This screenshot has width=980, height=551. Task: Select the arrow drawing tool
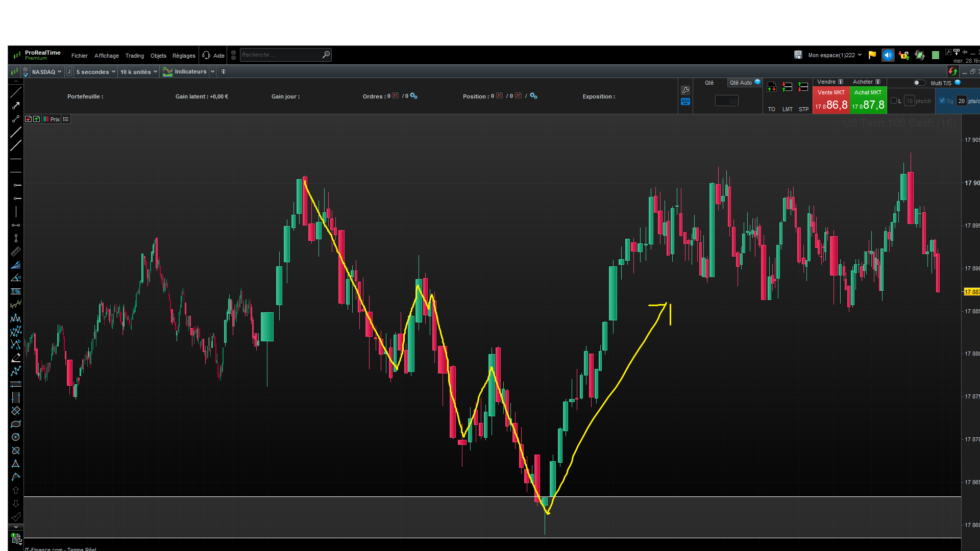pos(16,106)
